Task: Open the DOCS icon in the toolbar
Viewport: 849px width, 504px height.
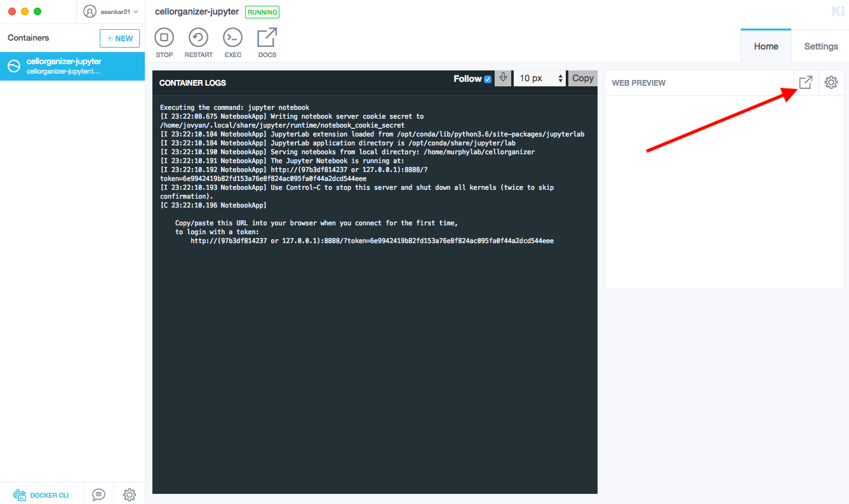Action: 267,38
